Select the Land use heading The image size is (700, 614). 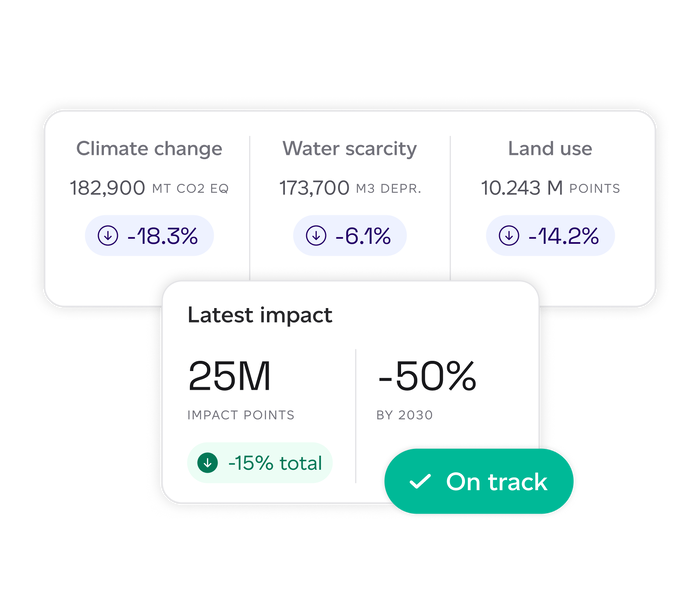coord(550,149)
